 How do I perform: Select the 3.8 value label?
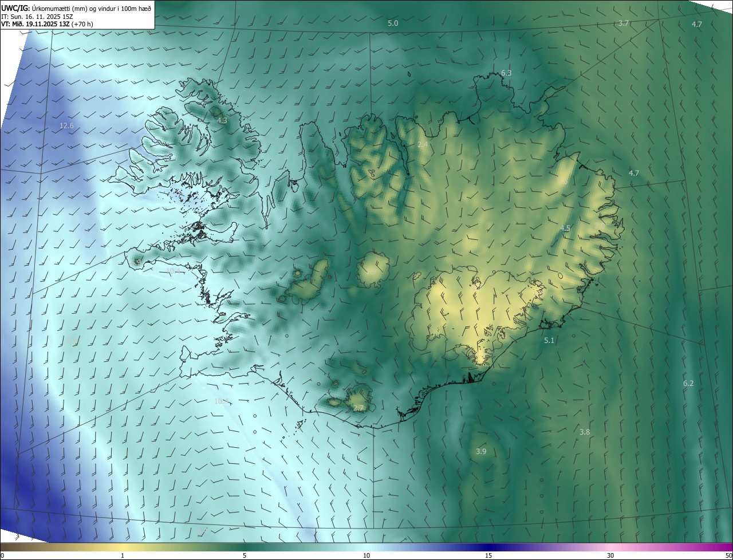click(x=585, y=432)
